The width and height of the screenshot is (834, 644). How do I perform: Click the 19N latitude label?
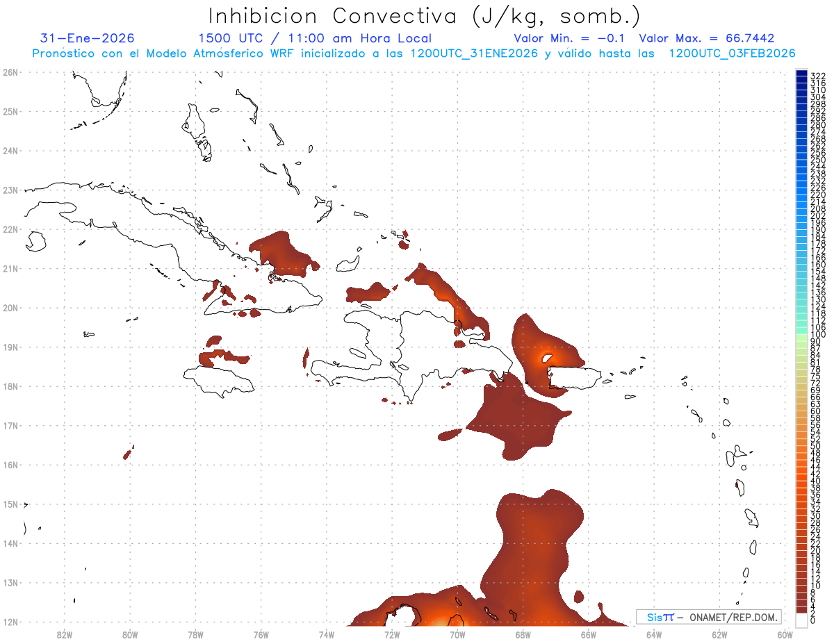(x=10, y=347)
